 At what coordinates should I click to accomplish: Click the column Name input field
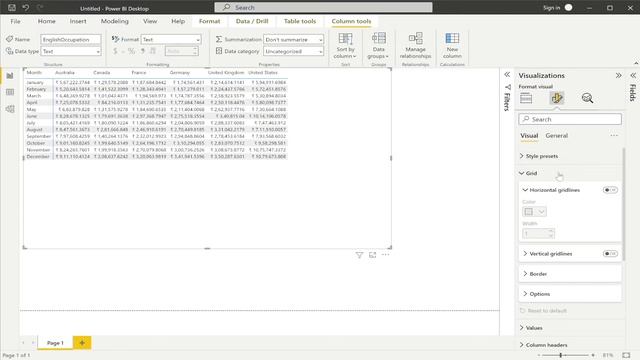71,40
